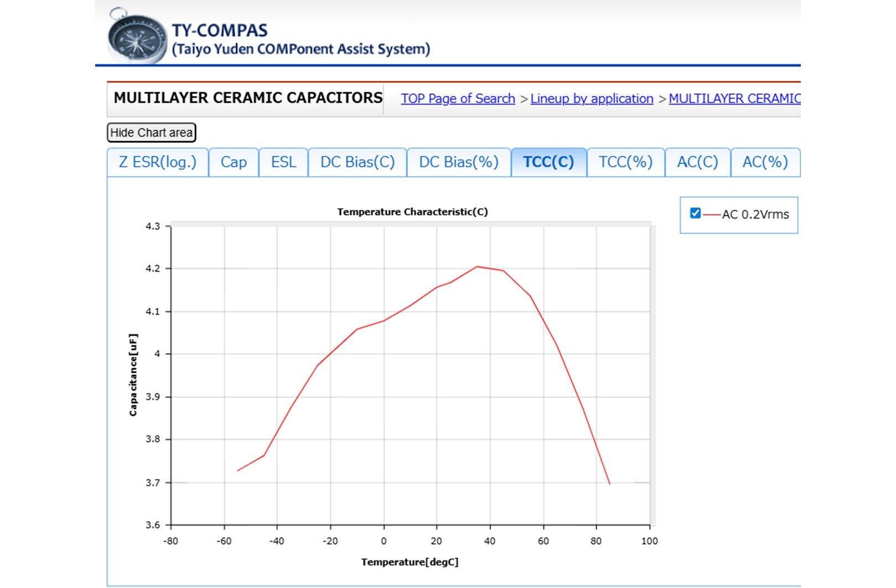Open the TOP Page of Search link
Screen dimensions: 896x588
[x=458, y=98]
